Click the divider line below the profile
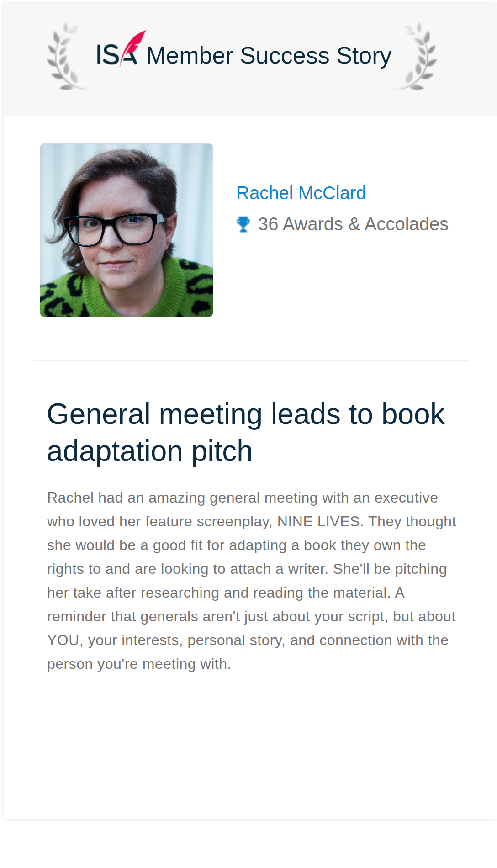This screenshot has width=497, height=868. click(250, 361)
